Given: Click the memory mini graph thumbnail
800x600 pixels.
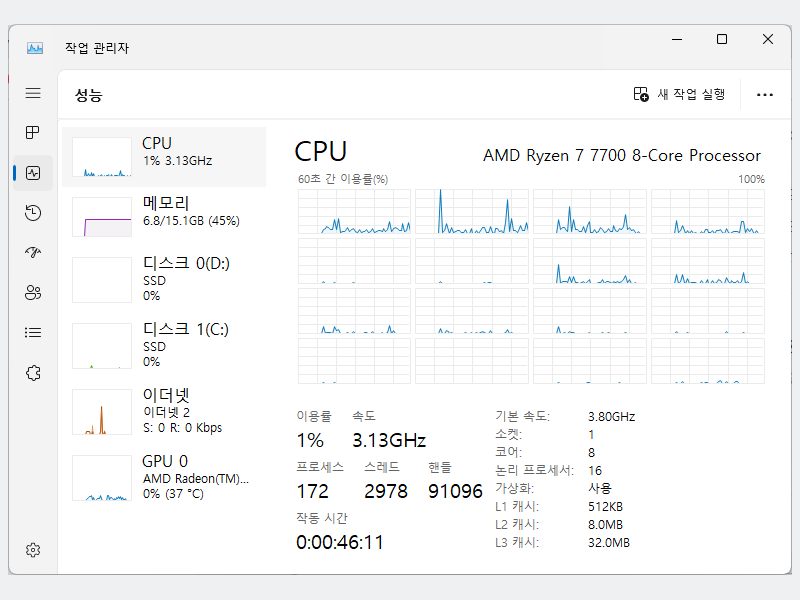Looking at the screenshot, I should pos(102,217).
